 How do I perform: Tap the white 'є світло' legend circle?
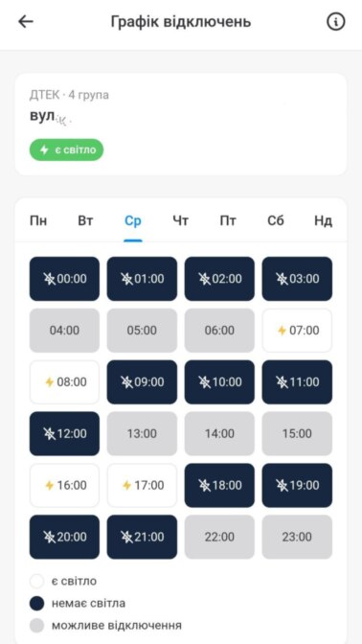[x=37, y=582]
